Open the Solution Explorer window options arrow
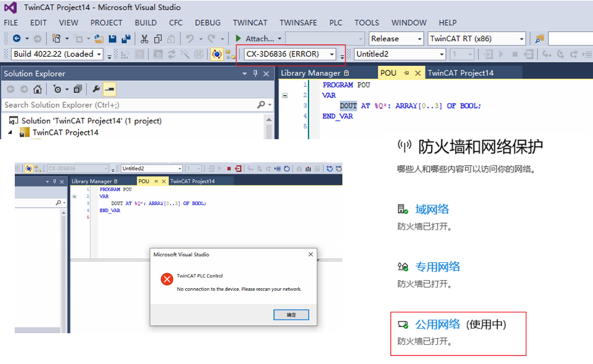The image size is (593, 364). pos(244,73)
